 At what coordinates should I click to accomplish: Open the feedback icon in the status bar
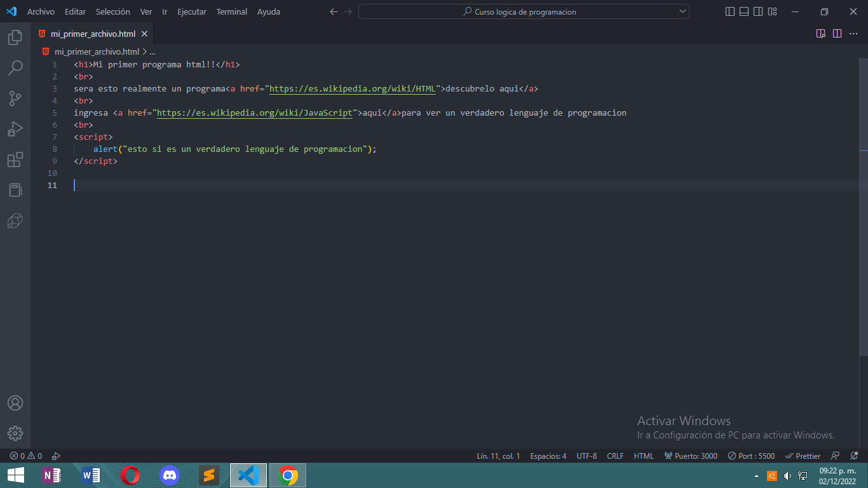click(x=836, y=456)
